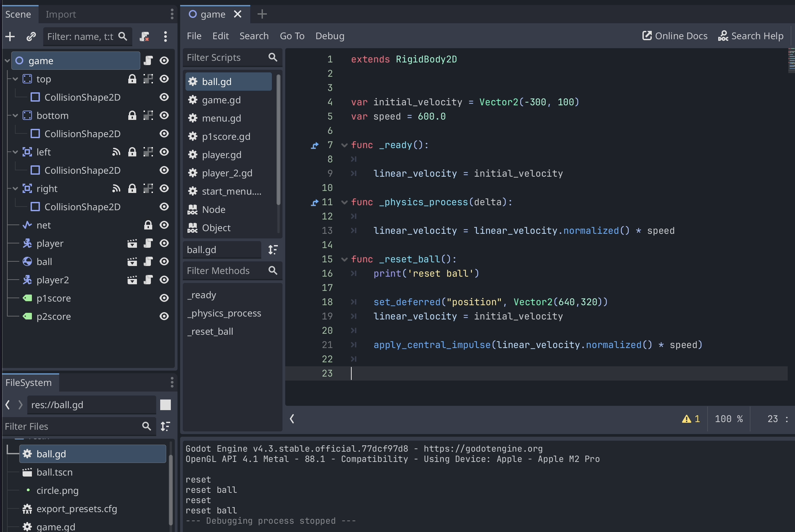Open the Go To menu
The height and width of the screenshot is (532, 795).
tap(292, 36)
